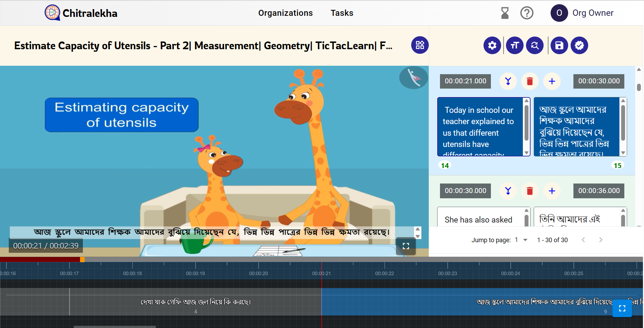Click the save disk icon
The height and width of the screenshot is (328, 644).
559,45
